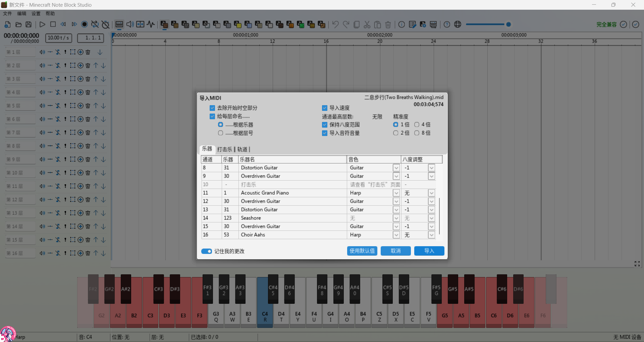The height and width of the screenshot is (342, 644).
Task: Stop playback with the square stop icon
Action: (x=53, y=24)
